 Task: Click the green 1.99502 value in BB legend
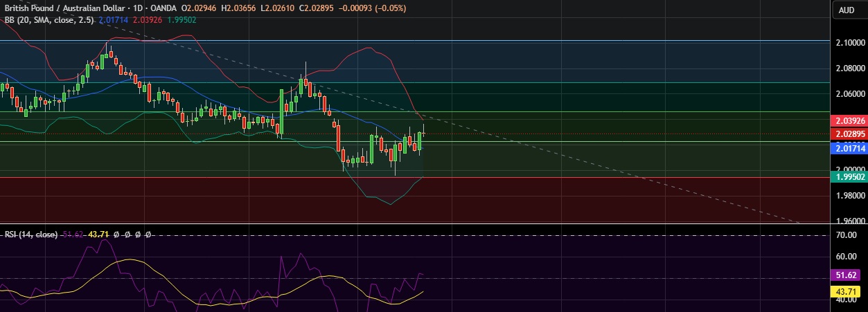(x=181, y=21)
